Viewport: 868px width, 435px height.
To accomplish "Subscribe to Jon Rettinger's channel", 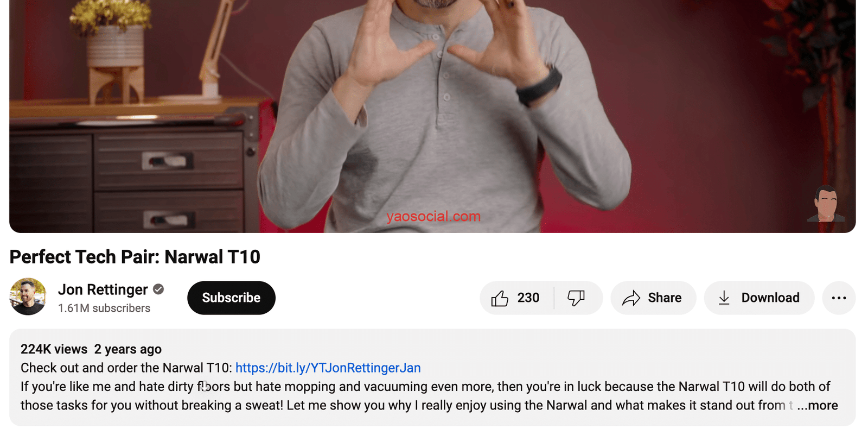I will click(231, 298).
